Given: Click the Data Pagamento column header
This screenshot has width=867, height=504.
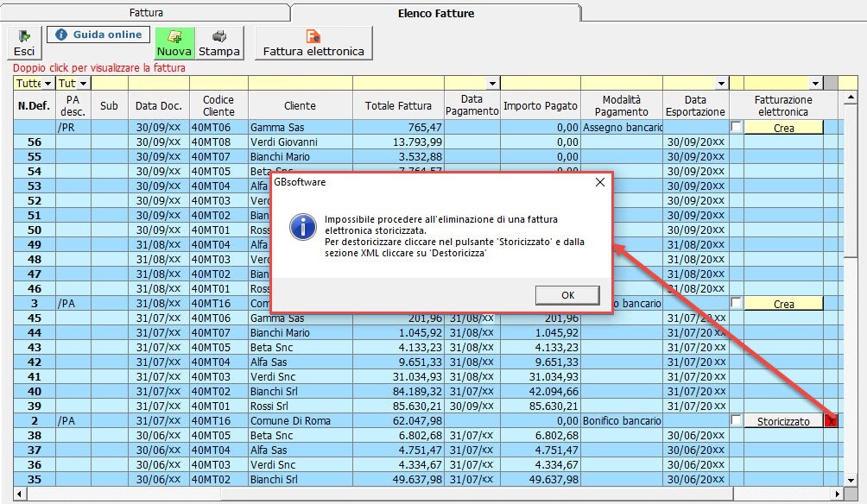Looking at the screenshot, I should click(471, 105).
